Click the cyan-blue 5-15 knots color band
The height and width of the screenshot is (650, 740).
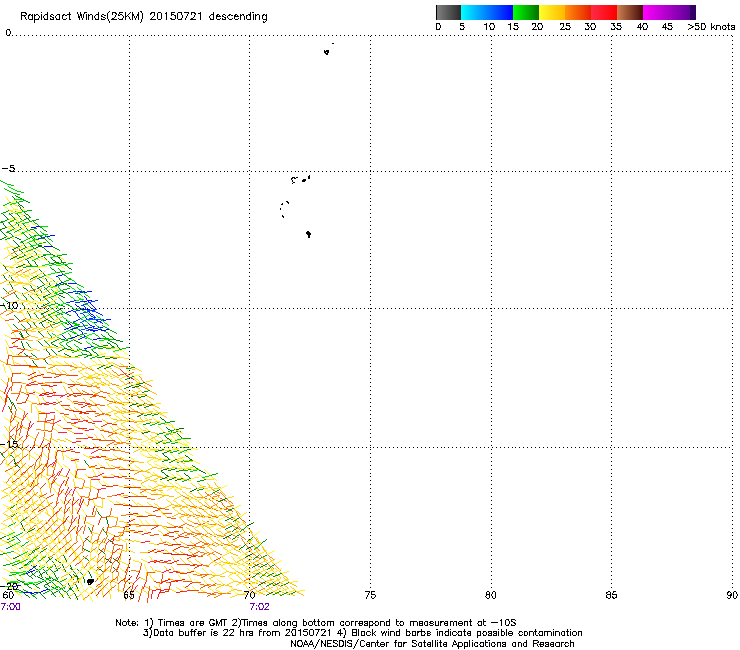pyautogui.click(x=487, y=12)
